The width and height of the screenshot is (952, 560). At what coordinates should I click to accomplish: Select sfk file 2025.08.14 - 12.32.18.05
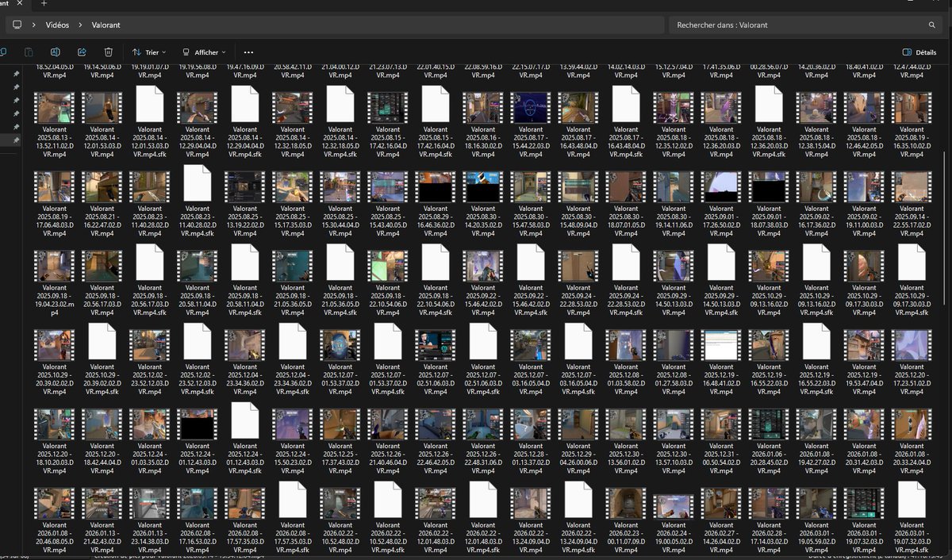(x=340, y=103)
